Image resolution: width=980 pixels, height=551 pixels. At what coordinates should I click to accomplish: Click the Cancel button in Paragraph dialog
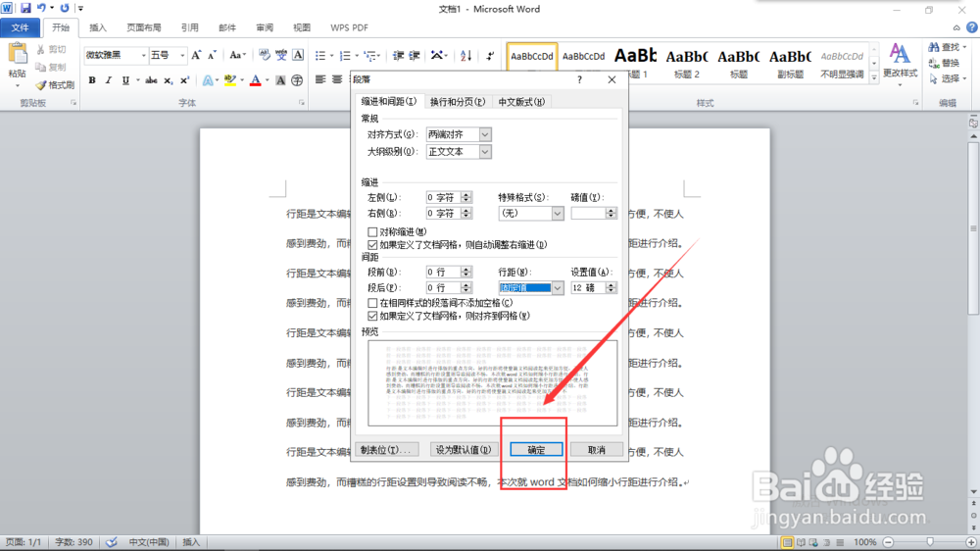(596, 450)
